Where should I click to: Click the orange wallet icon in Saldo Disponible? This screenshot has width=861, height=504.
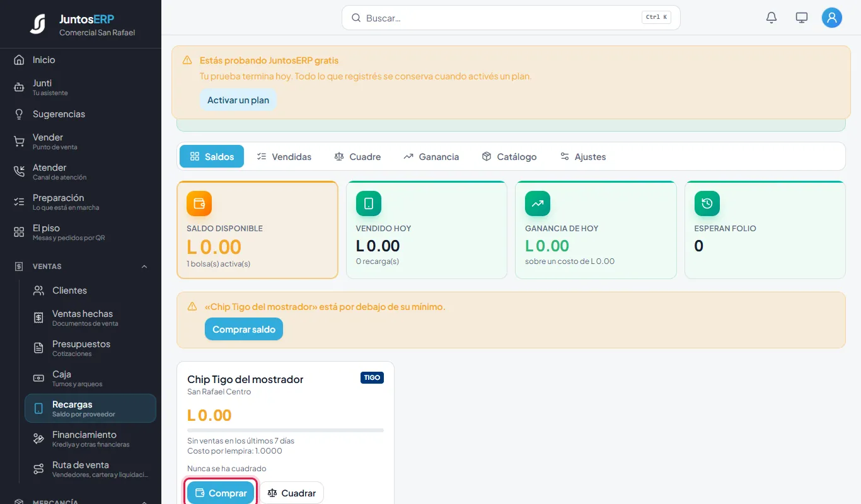click(x=199, y=203)
